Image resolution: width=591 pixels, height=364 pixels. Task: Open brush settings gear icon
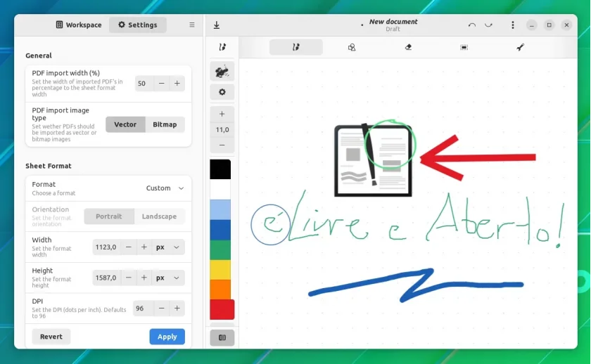pyautogui.click(x=222, y=92)
